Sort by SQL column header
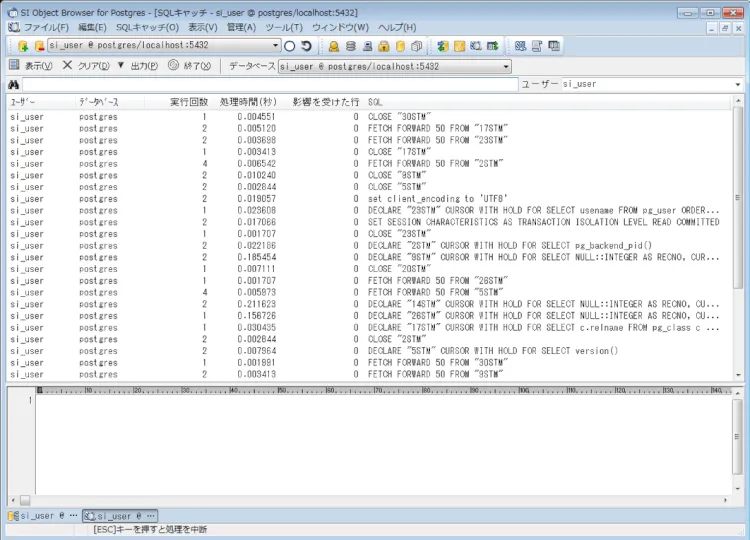Viewport: 750px width, 540px height. coord(375,102)
